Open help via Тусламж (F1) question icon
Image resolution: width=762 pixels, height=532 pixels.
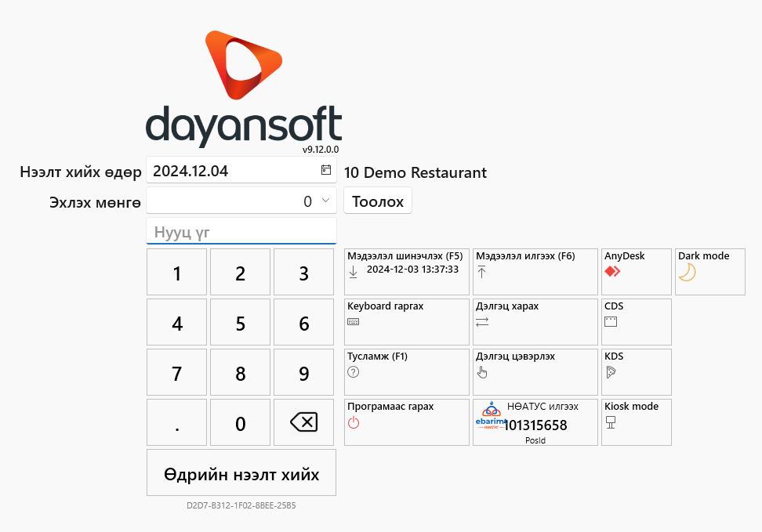point(354,372)
